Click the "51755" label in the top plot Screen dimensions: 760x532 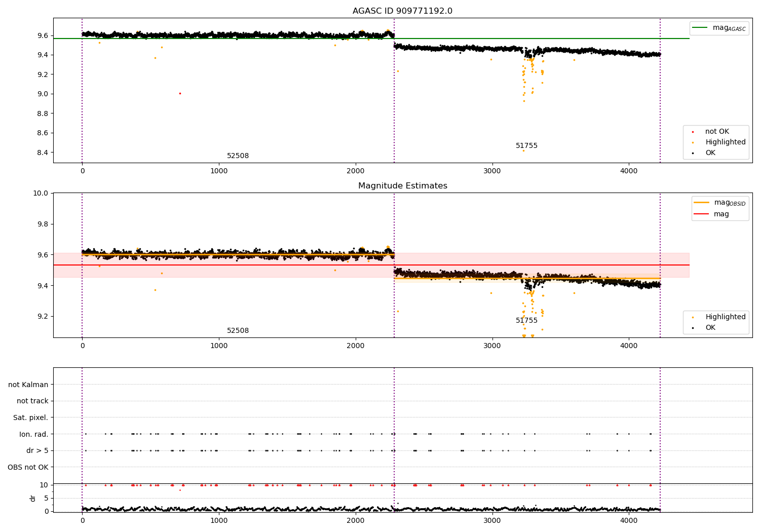526,146
